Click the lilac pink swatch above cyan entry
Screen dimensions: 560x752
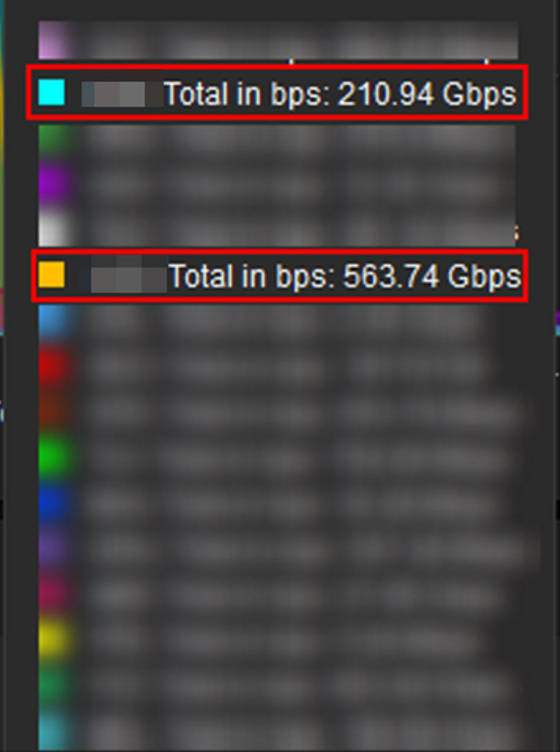[x=54, y=41]
